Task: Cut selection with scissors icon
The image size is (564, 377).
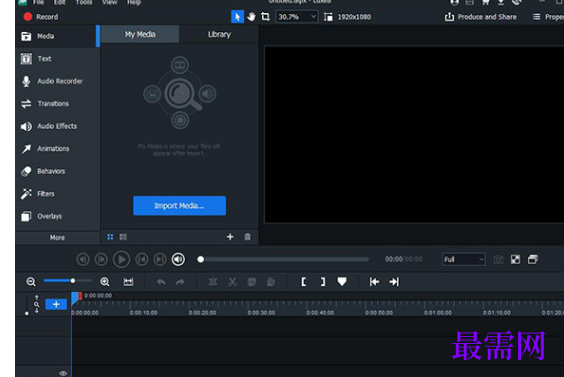Action: point(232,282)
